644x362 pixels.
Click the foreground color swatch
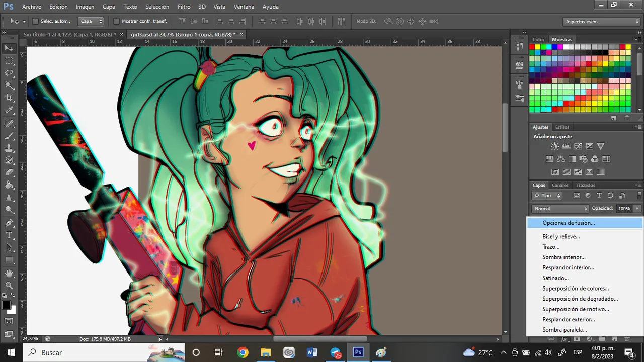[x=7, y=305]
